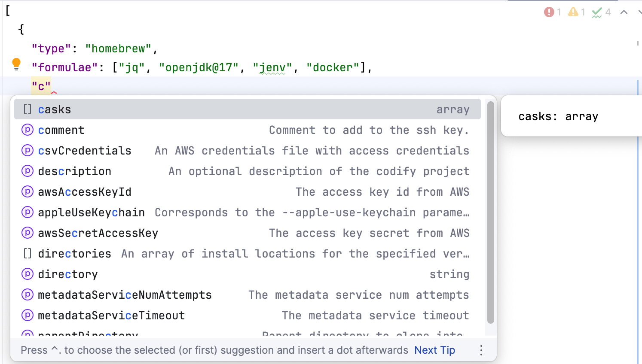Click the completion popup vertical scrollbar

coord(490,213)
